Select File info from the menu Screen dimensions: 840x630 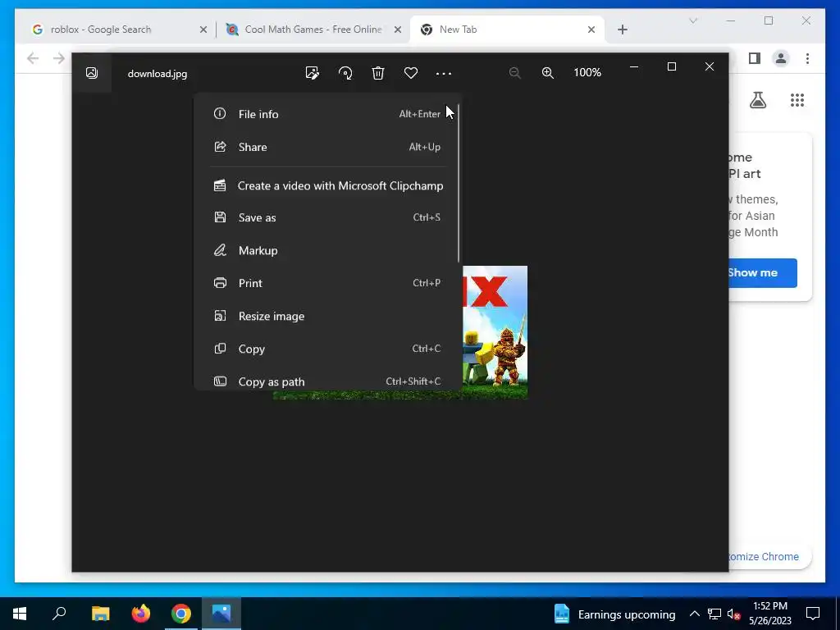326,114
